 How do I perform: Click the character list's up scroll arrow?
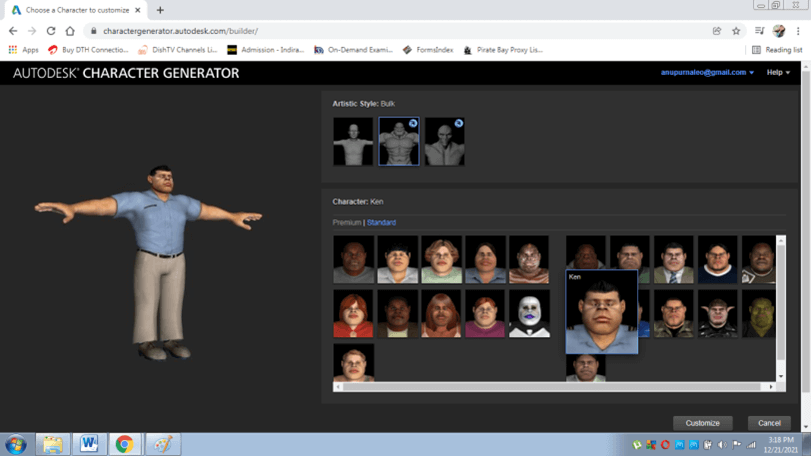click(781, 240)
